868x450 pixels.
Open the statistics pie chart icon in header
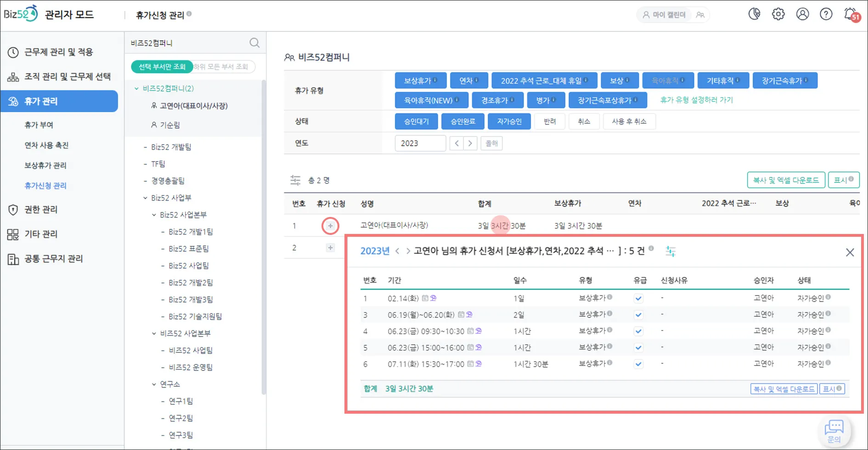[754, 14]
